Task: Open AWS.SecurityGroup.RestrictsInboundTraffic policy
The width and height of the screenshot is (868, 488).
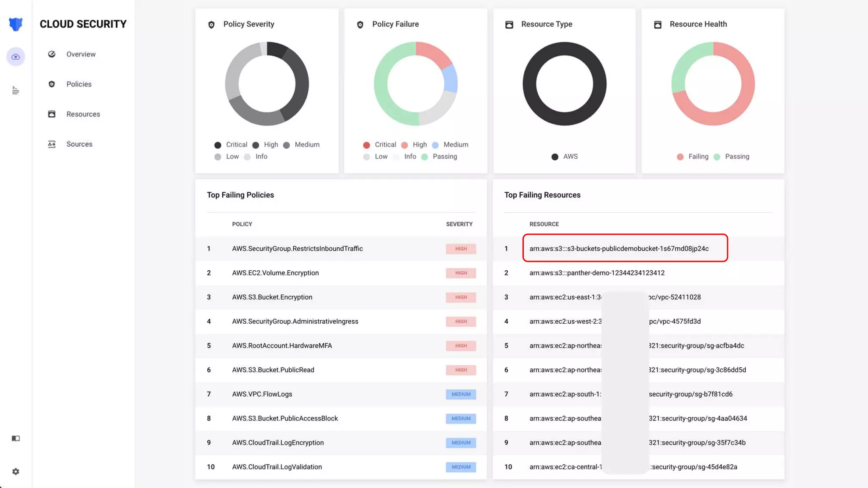Action: pyautogui.click(x=297, y=249)
